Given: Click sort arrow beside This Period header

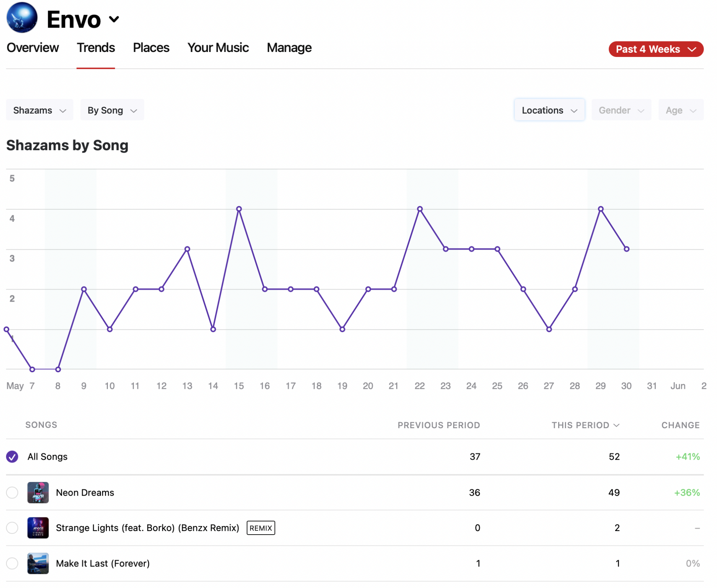Looking at the screenshot, I should (x=616, y=425).
